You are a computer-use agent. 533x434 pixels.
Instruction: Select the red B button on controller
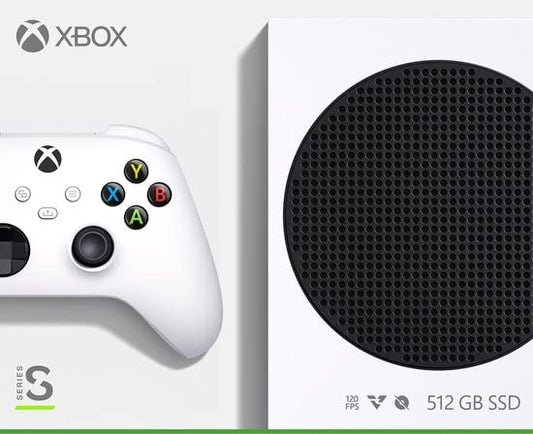point(159,194)
